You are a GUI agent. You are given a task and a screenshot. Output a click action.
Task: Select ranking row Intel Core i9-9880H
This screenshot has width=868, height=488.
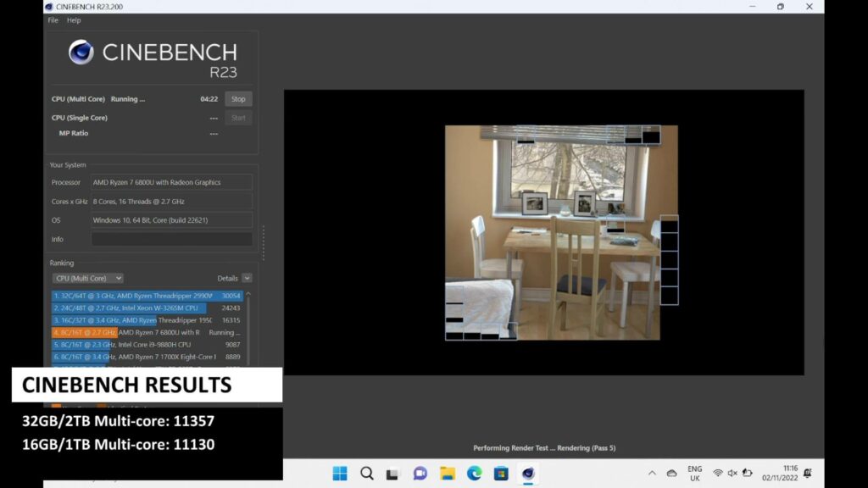click(x=147, y=345)
